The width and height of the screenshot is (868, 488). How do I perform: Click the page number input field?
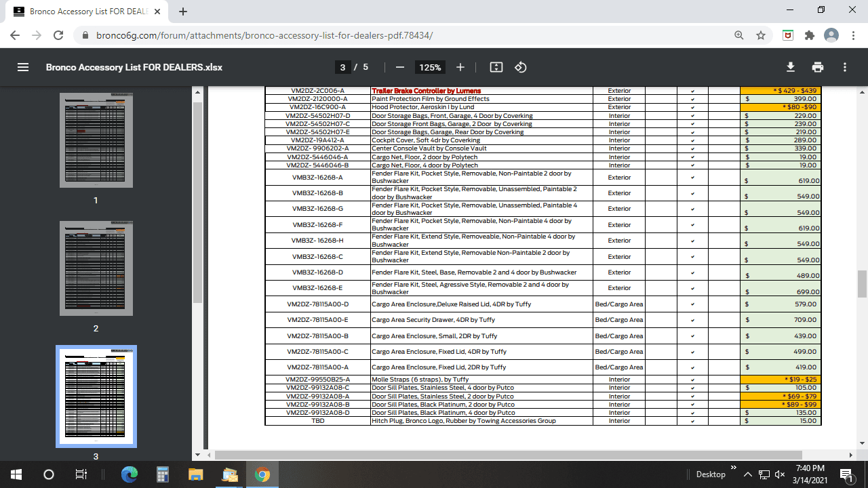(342, 67)
